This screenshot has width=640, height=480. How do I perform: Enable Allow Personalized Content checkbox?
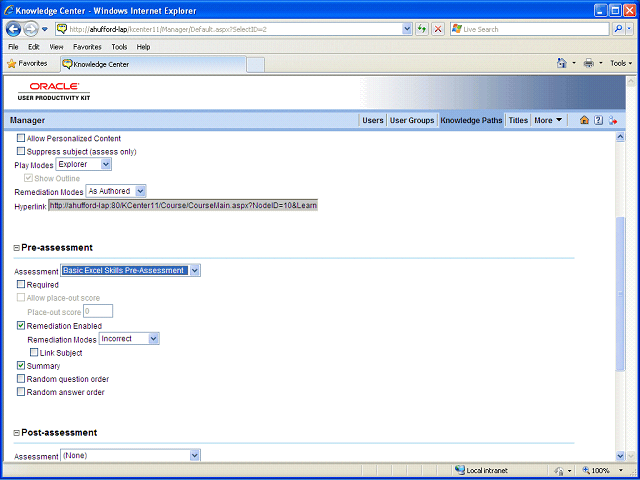tap(21, 138)
